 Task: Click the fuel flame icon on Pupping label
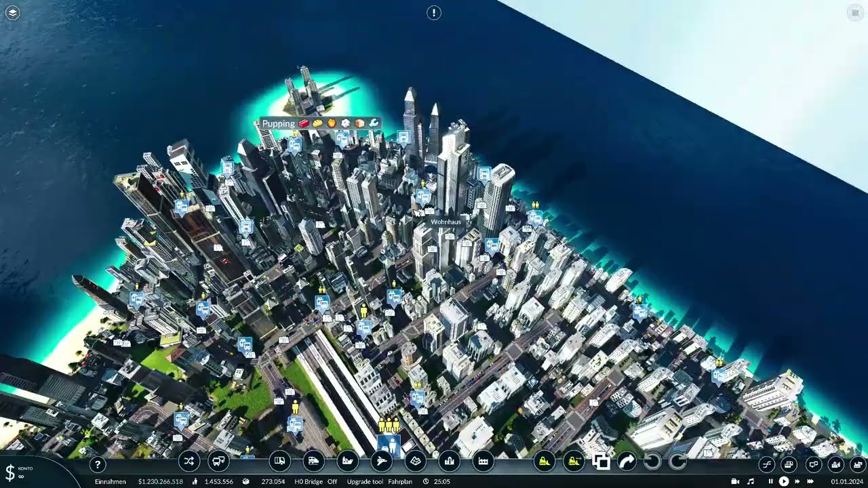pos(332,123)
